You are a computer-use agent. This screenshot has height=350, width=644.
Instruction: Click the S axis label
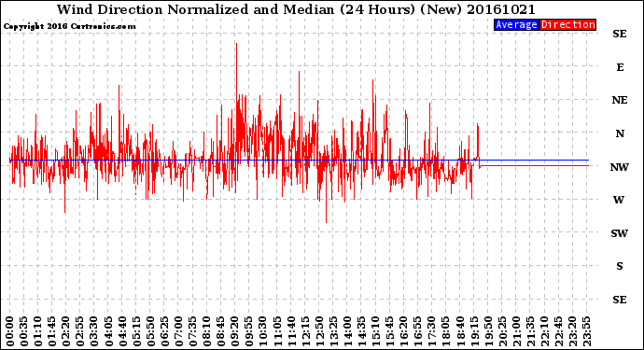[x=620, y=266]
